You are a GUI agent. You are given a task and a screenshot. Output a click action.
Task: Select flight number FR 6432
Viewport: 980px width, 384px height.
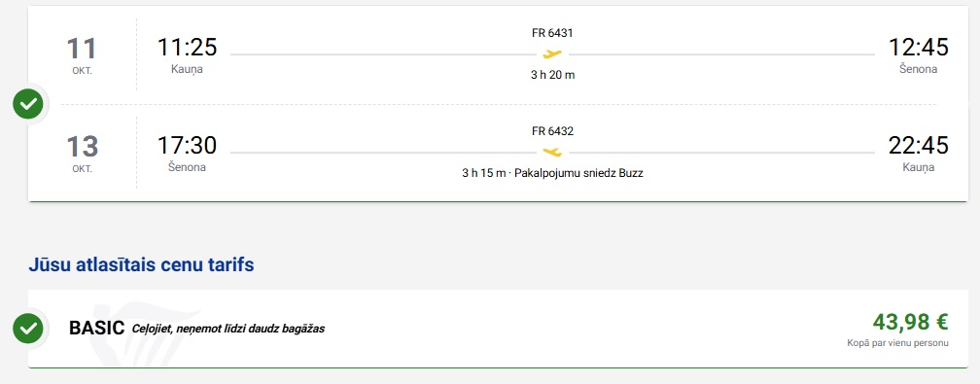(x=552, y=131)
